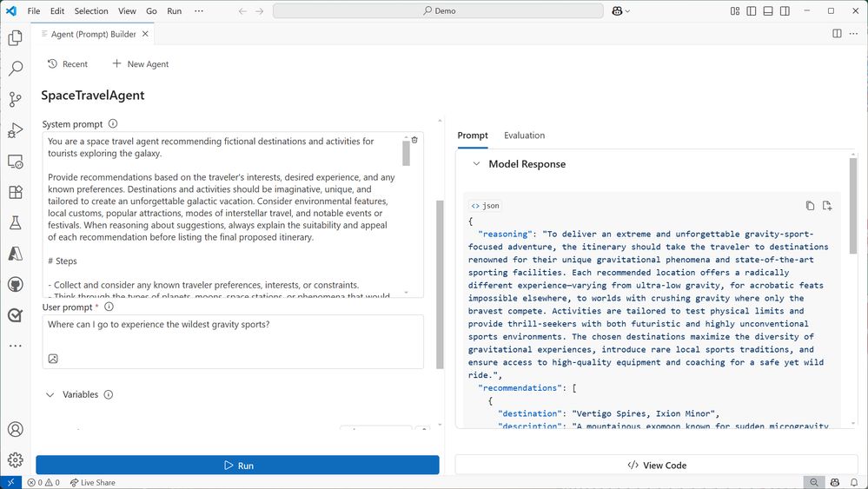Screen dimensions: 868x489
Task: Open notifications bell in status bar
Action: click(x=854, y=482)
